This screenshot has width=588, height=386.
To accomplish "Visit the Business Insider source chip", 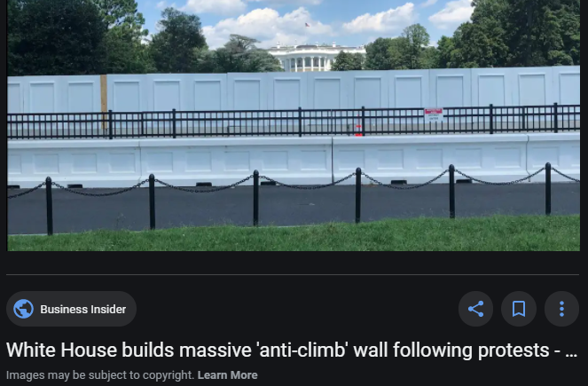I will click(x=71, y=309).
